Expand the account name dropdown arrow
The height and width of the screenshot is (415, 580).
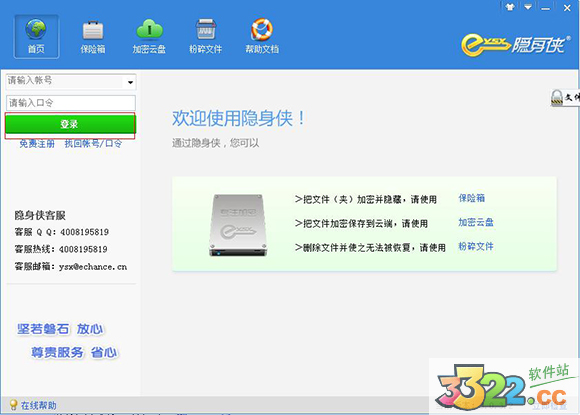pos(130,82)
